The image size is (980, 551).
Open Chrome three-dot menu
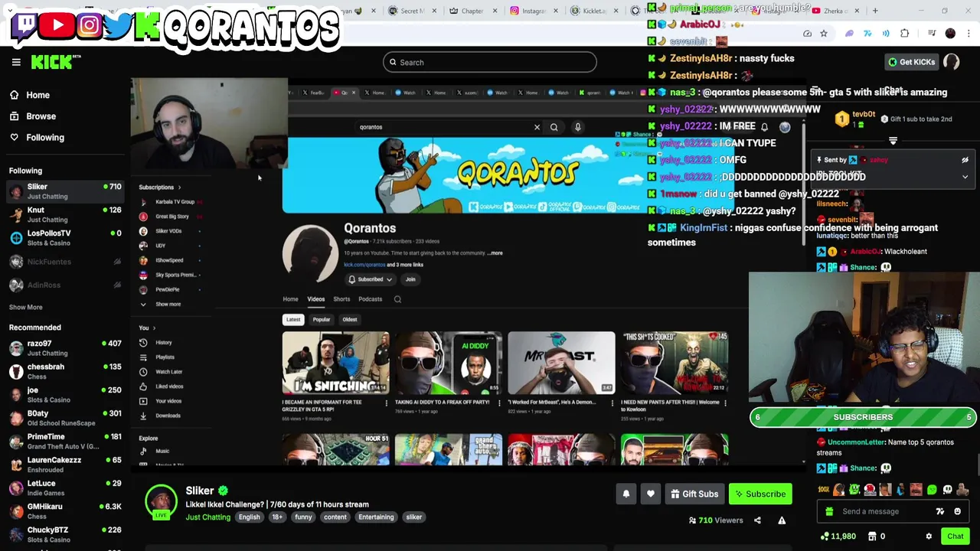(969, 34)
